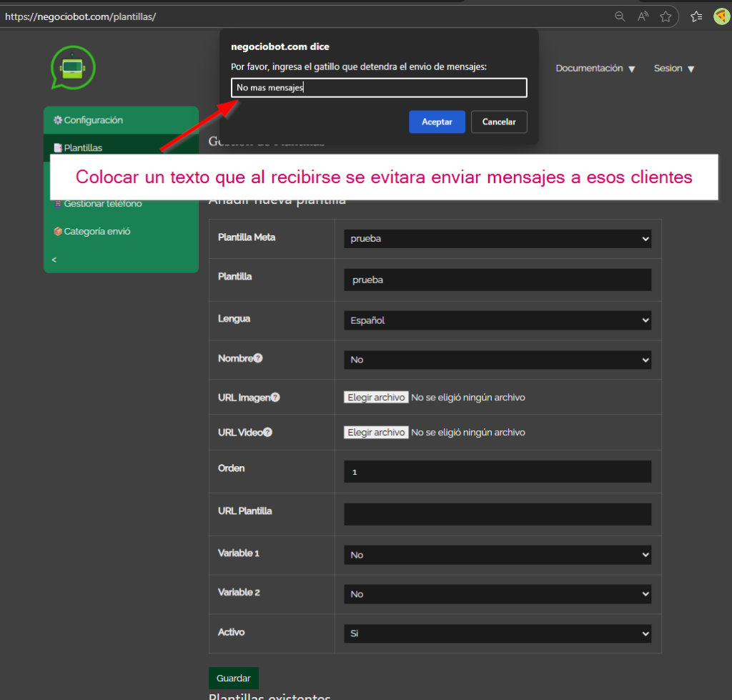732x700 pixels.
Task: Click the help icon next to Nombre
Action: click(x=259, y=358)
